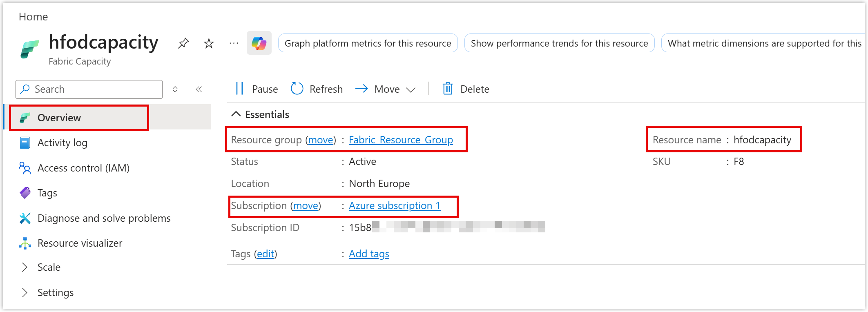Collapse the sidebar with the double chevron
868x312 pixels.
(x=199, y=89)
